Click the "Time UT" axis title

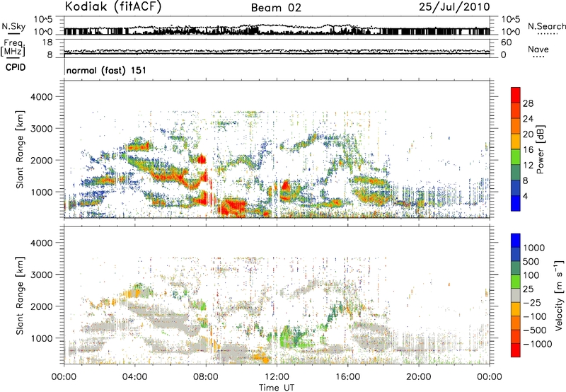[x=277, y=388]
